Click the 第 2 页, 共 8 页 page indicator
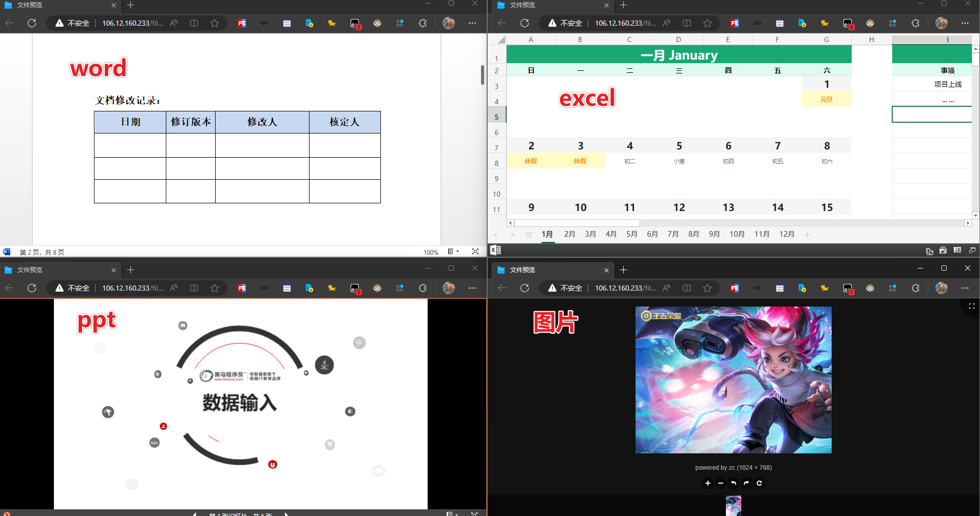 [42, 252]
